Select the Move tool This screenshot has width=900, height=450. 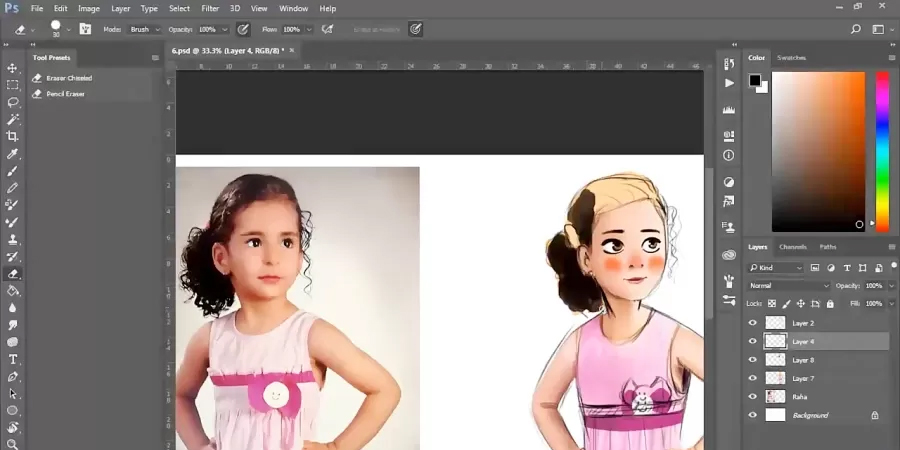13,68
